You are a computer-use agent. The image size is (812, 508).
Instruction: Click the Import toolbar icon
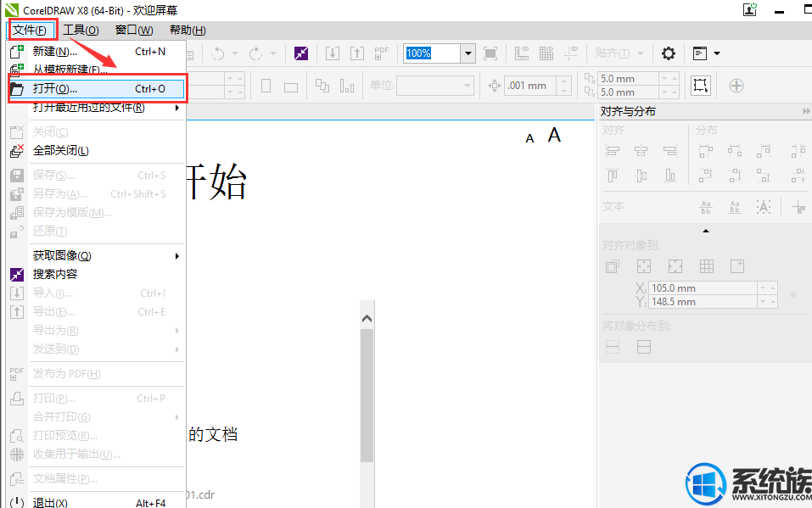(333, 53)
